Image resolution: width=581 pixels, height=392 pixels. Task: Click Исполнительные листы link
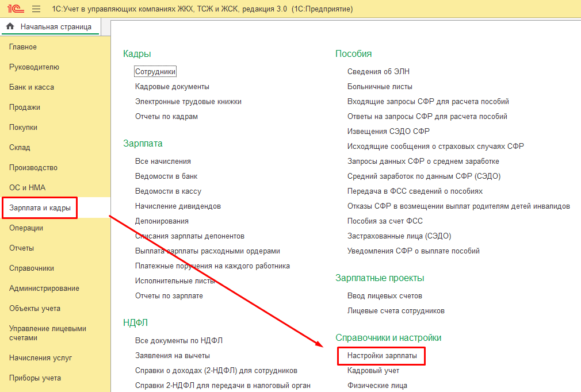click(175, 281)
